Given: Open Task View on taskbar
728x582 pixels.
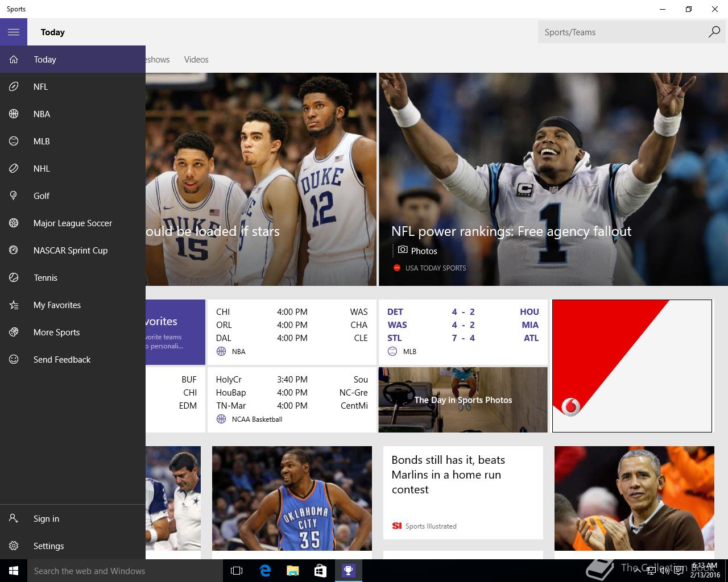Looking at the screenshot, I should 237,571.
